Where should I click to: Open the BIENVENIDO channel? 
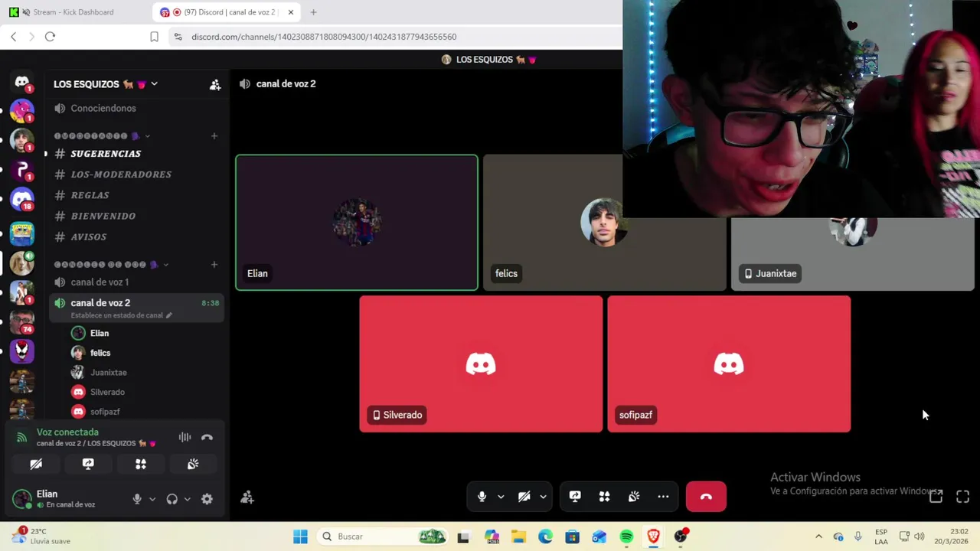click(x=103, y=216)
